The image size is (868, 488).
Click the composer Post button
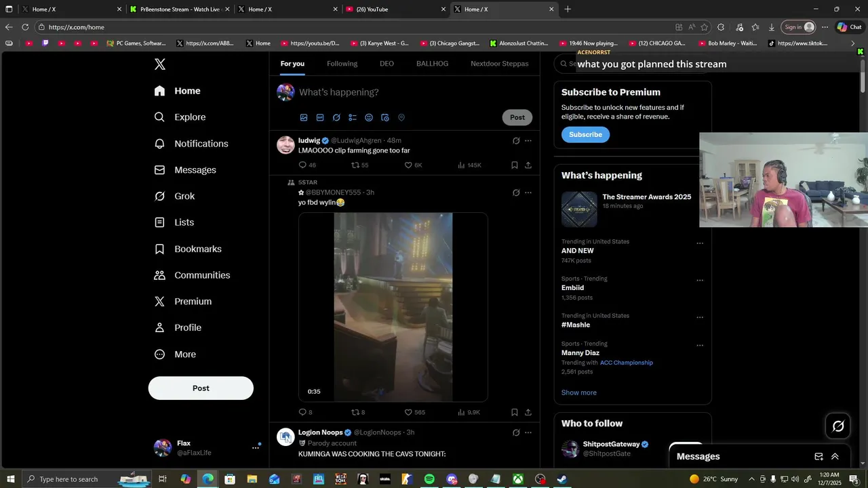(x=517, y=117)
